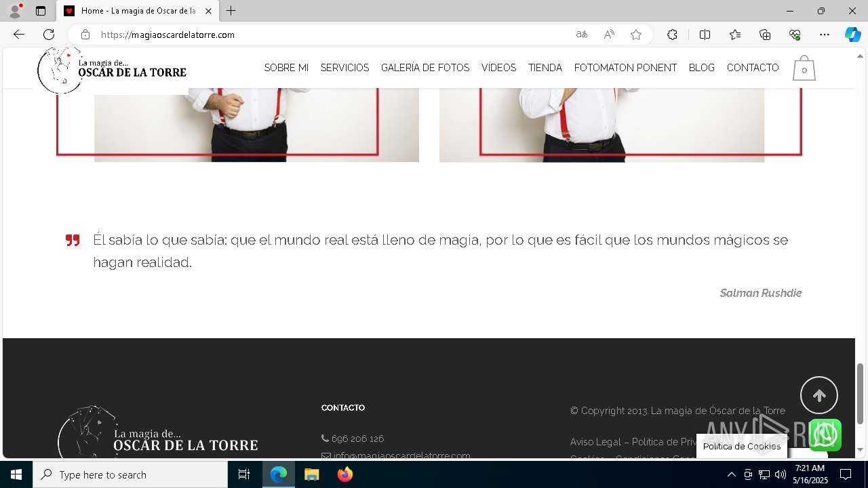
Task: Click the scroll-to-top arrow button
Action: click(x=819, y=395)
